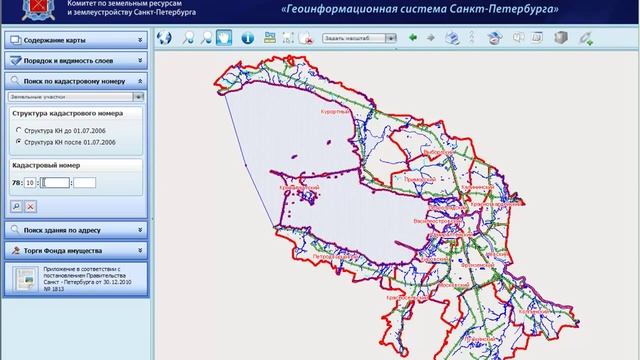Click the clear selection red-X icon
Image resolution: width=640 pixels, height=360 pixels.
tap(306, 38)
